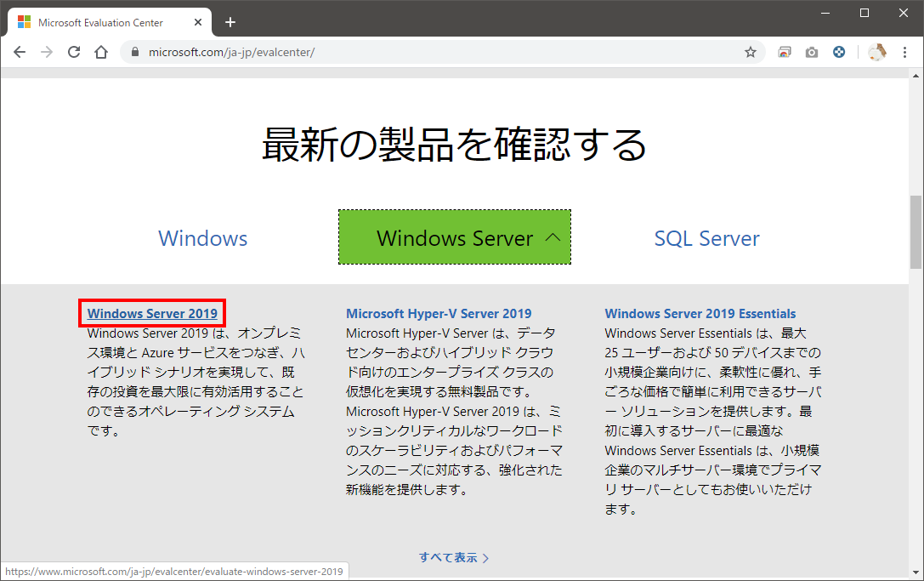
Task: Open the browser home page
Action: (x=102, y=52)
